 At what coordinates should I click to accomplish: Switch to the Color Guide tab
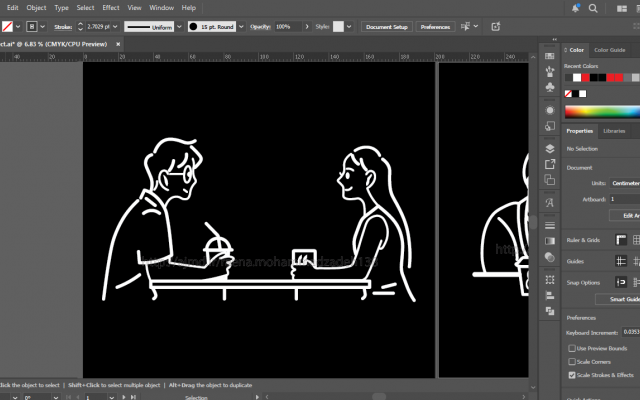[x=609, y=50]
